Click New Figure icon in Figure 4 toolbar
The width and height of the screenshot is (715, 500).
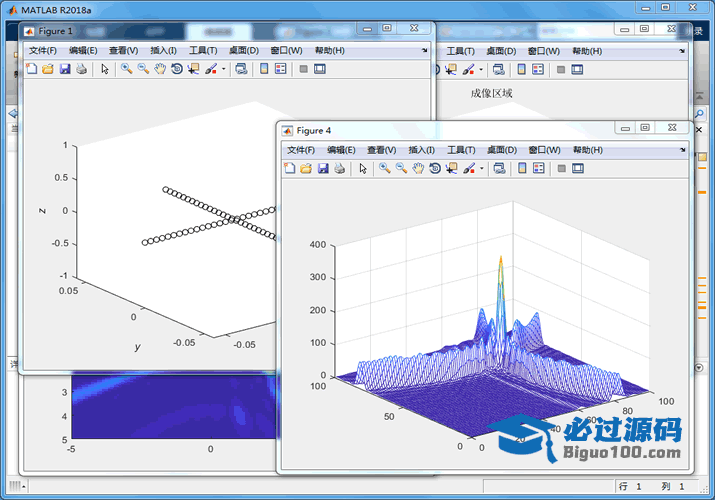290,168
